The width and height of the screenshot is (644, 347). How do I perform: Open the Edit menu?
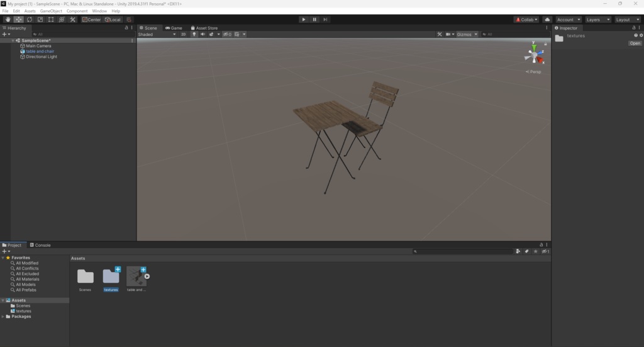click(x=16, y=11)
